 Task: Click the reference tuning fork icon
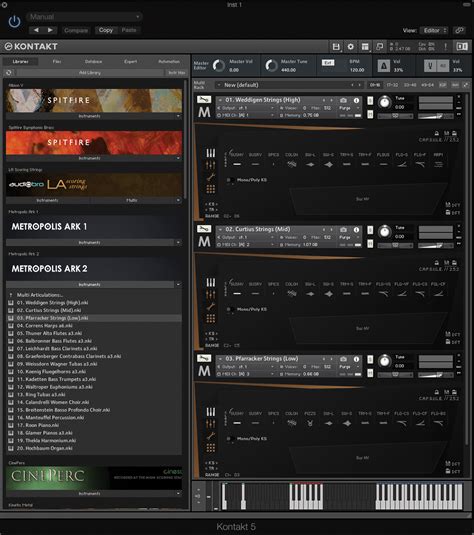(x=430, y=66)
